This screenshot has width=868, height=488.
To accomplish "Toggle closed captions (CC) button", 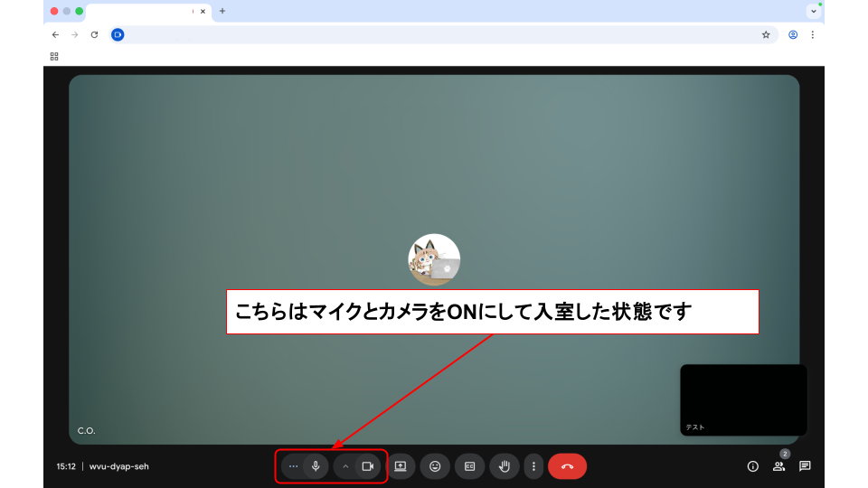I will pyautogui.click(x=469, y=466).
